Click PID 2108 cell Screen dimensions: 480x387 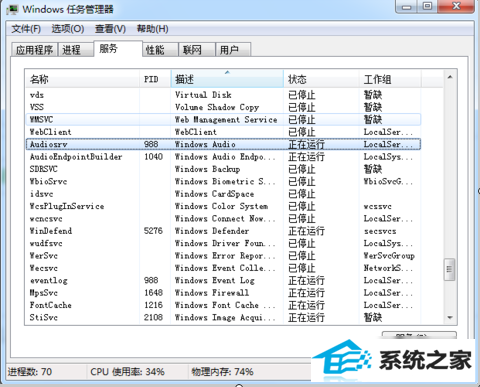[x=153, y=317]
